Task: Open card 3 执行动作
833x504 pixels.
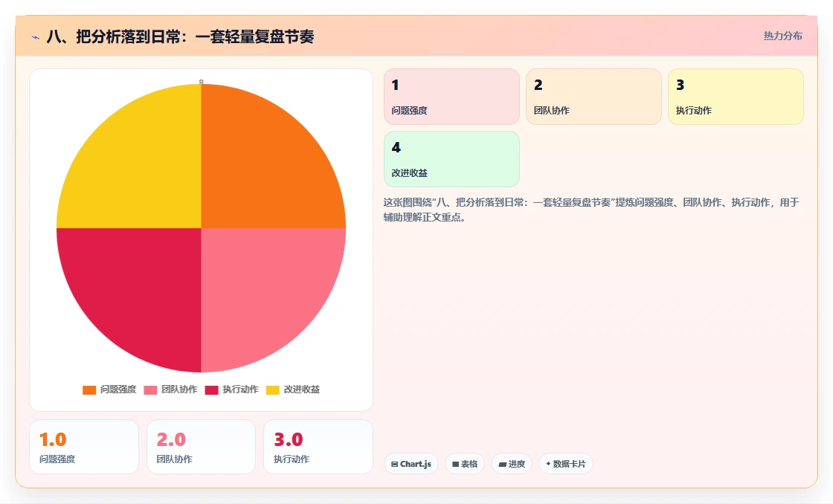Action: click(x=736, y=97)
